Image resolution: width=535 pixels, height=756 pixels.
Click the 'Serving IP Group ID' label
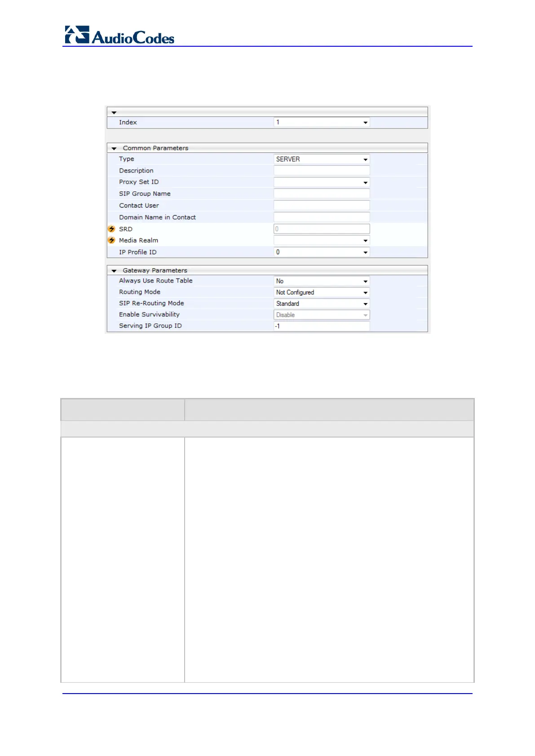tap(150, 326)
